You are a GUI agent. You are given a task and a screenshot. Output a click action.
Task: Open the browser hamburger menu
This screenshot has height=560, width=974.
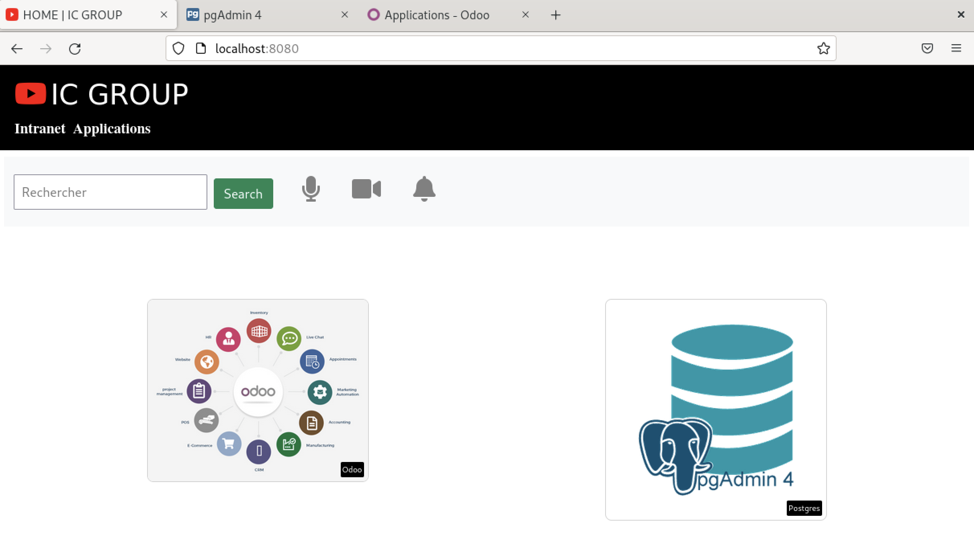956,48
